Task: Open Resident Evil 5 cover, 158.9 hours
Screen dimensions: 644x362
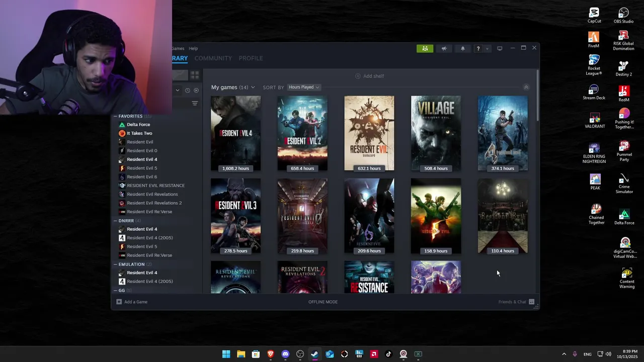Action: [x=436, y=216]
